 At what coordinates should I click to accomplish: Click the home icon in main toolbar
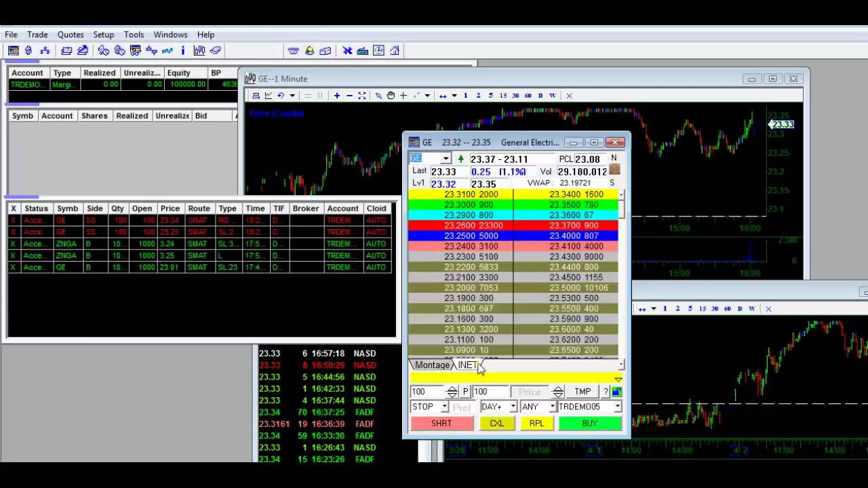tap(395, 50)
